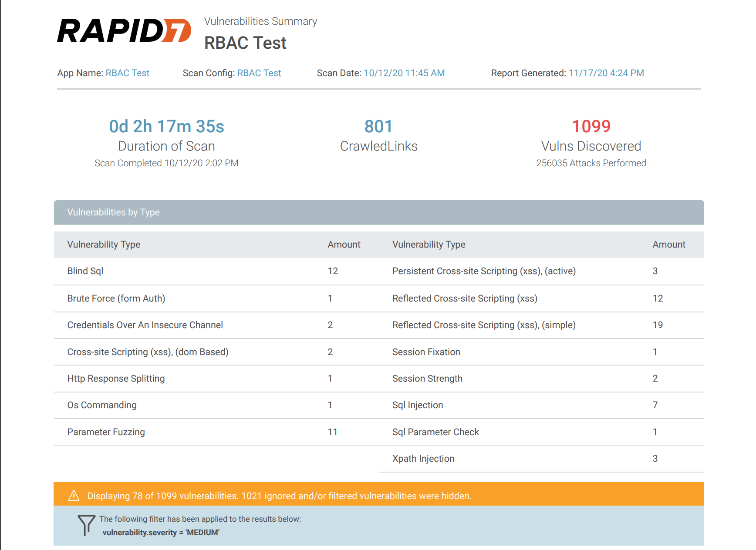The height and width of the screenshot is (550, 756).
Task: Click the Rapid7 logo
Action: (x=124, y=31)
